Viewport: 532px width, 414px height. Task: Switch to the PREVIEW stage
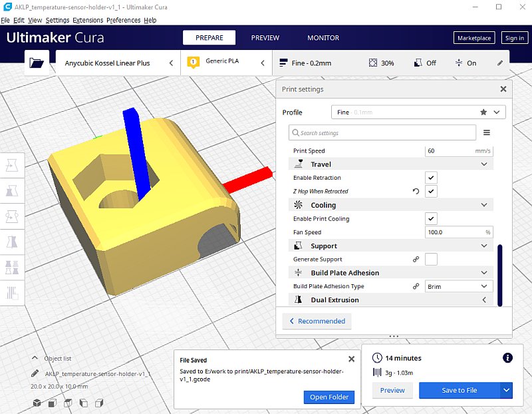265,38
